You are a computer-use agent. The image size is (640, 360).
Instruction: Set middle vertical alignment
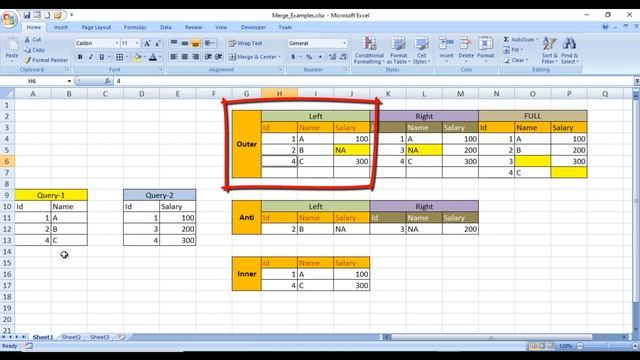(184, 43)
